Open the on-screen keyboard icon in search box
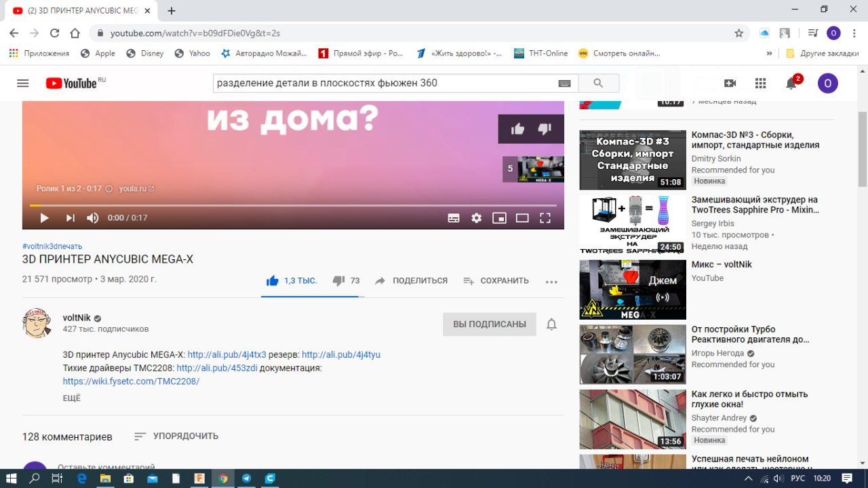868x488 pixels. tap(564, 83)
